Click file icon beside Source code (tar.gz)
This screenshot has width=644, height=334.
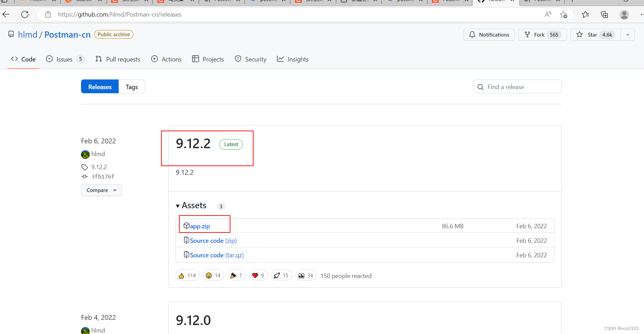pos(187,255)
